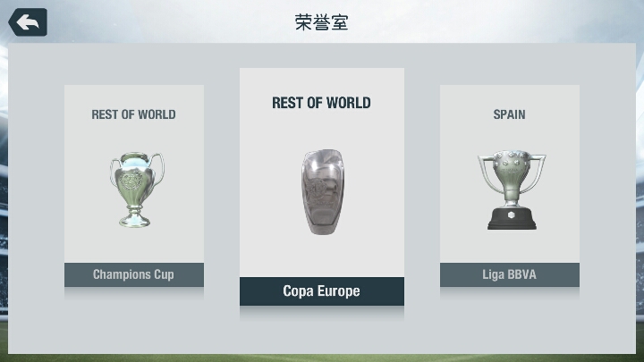Click the SPAIN heading text

pos(509,114)
